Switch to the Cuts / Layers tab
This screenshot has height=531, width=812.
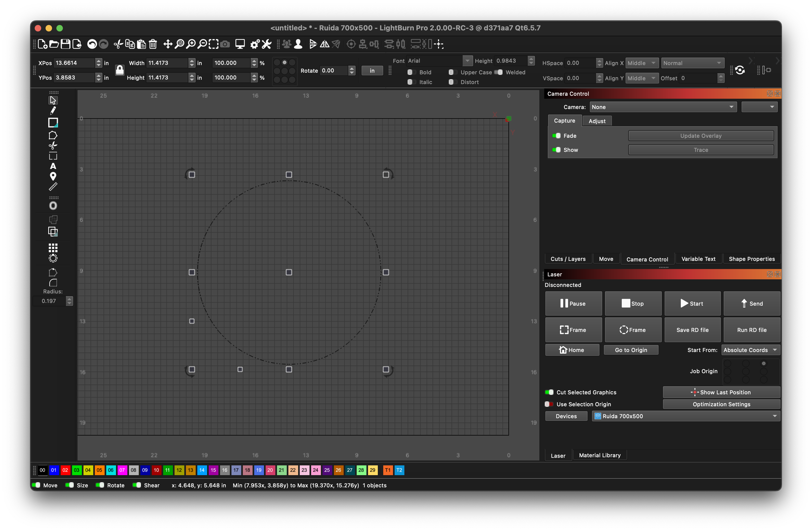568,259
